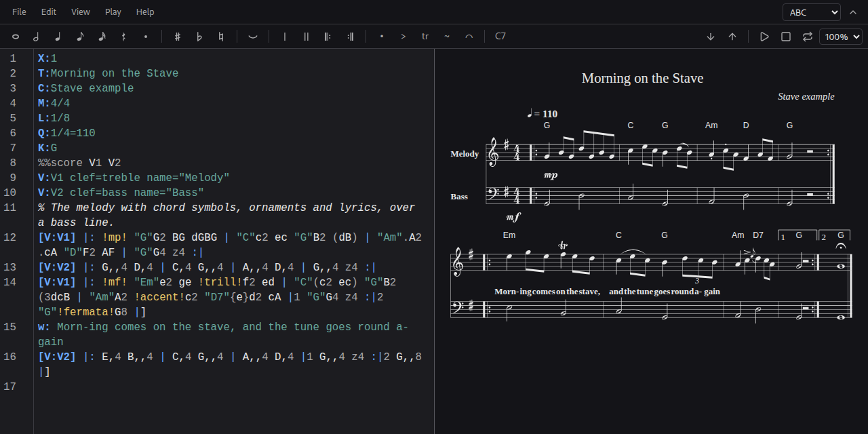This screenshot has height=434, width=868.
Task: Click the 'mf' dynamic marking under Bass staff
Action: 513,217
